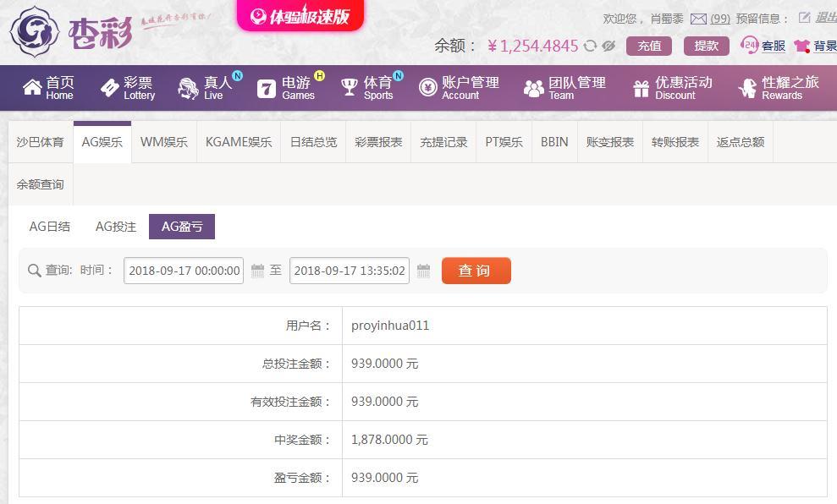Toggle balance visibility eye icon
Image resolution: width=837 pixels, height=504 pixels.
coord(608,46)
